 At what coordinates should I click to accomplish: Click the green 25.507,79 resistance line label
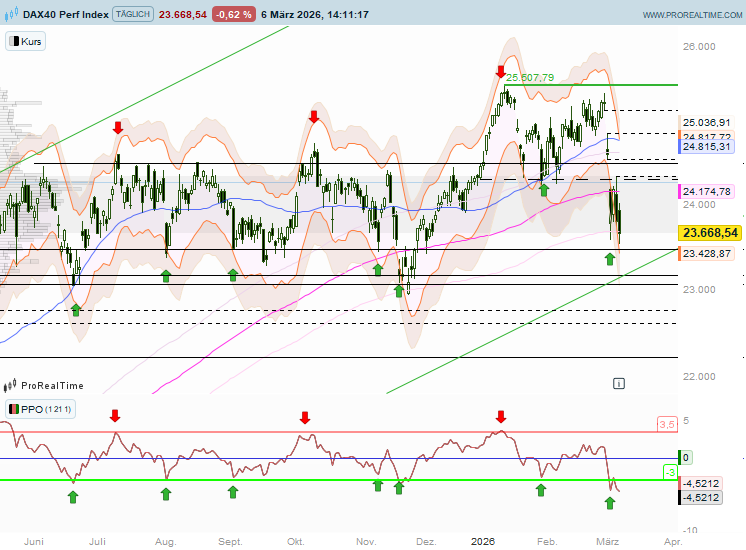click(530, 77)
